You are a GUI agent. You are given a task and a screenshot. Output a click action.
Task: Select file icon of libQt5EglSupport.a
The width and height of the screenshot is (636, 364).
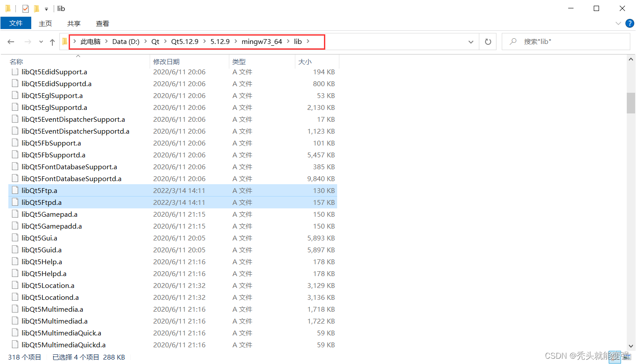(x=15, y=95)
